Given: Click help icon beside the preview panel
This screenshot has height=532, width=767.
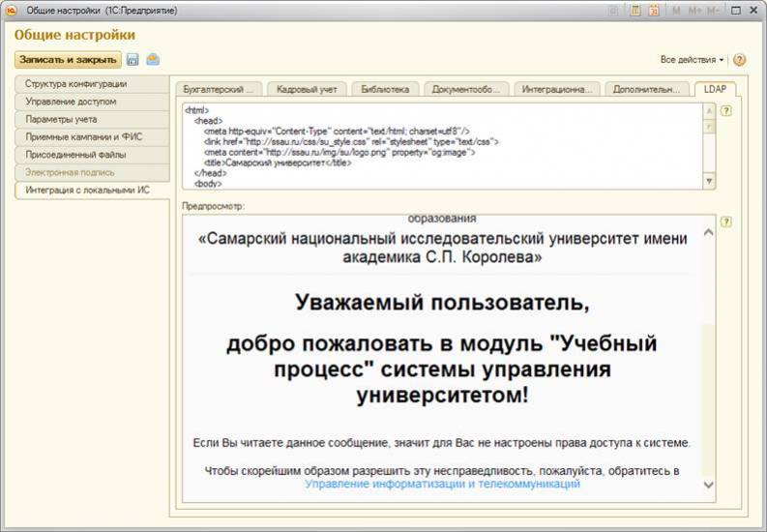Looking at the screenshot, I should 725,222.
